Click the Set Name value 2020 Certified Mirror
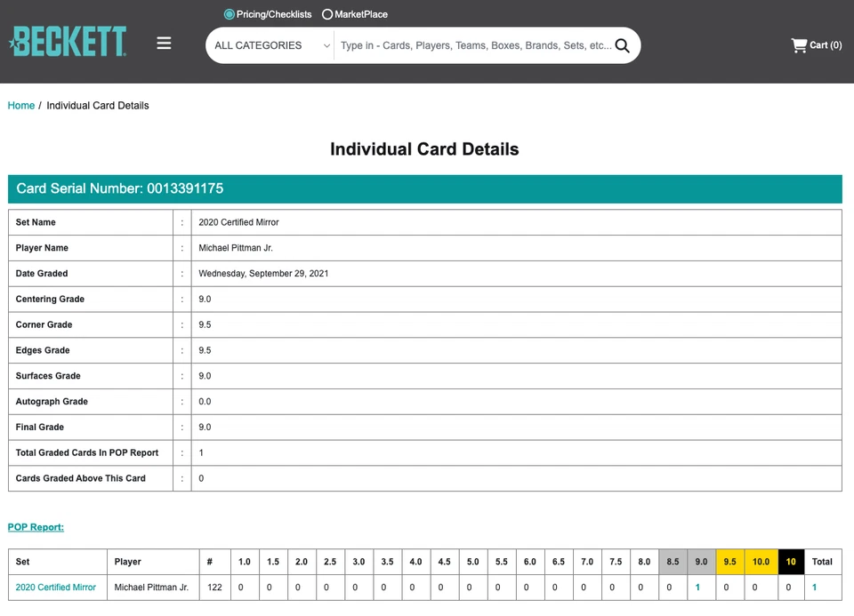Image resolution: width=854 pixels, height=616 pixels. 238,222
